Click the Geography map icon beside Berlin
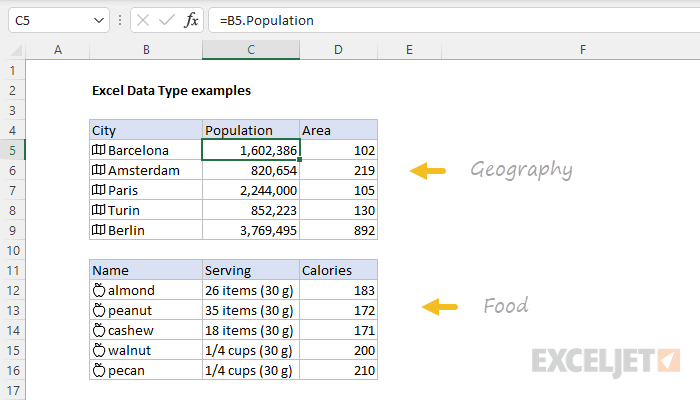Image resolution: width=700 pixels, height=400 pixels. [98, 230]
